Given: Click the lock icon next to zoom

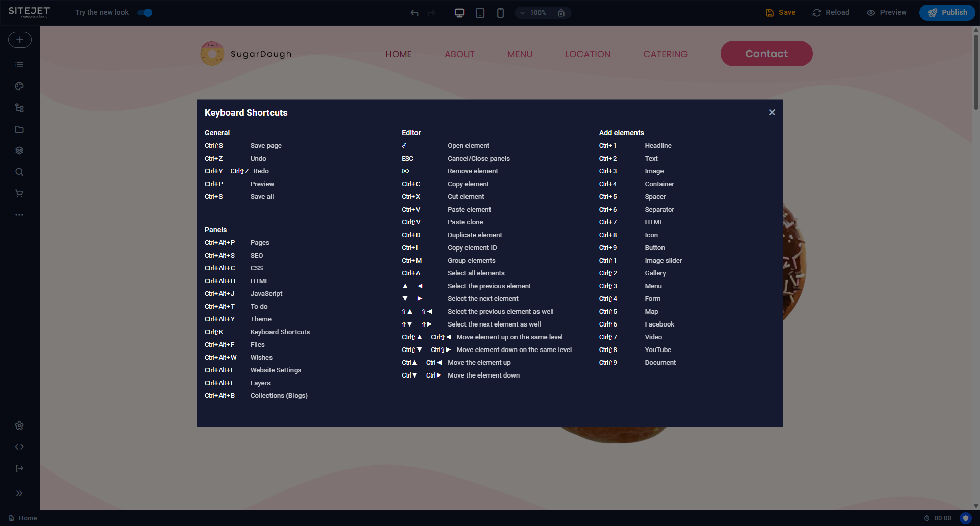Looking at the screenshot, I should coord(561,13).
